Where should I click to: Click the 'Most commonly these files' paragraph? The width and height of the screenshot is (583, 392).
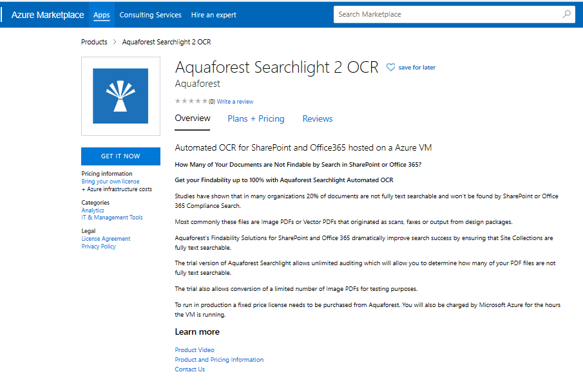(344, 222)
